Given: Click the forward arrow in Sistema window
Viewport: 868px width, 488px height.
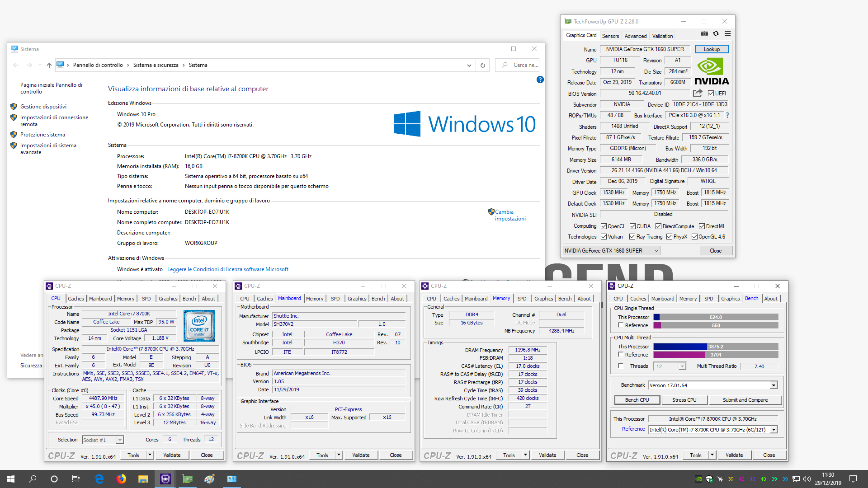Looking at the screenshot, I should point(29,65).
